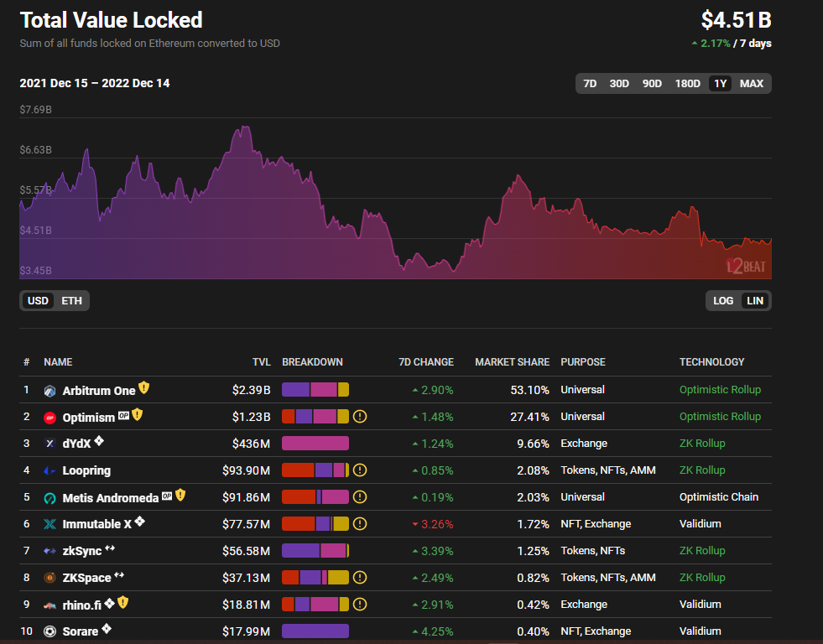Screen dimensions: 823x644
Task: Click the diamond icon beside Sorare
Action: (x=107, y=628)
